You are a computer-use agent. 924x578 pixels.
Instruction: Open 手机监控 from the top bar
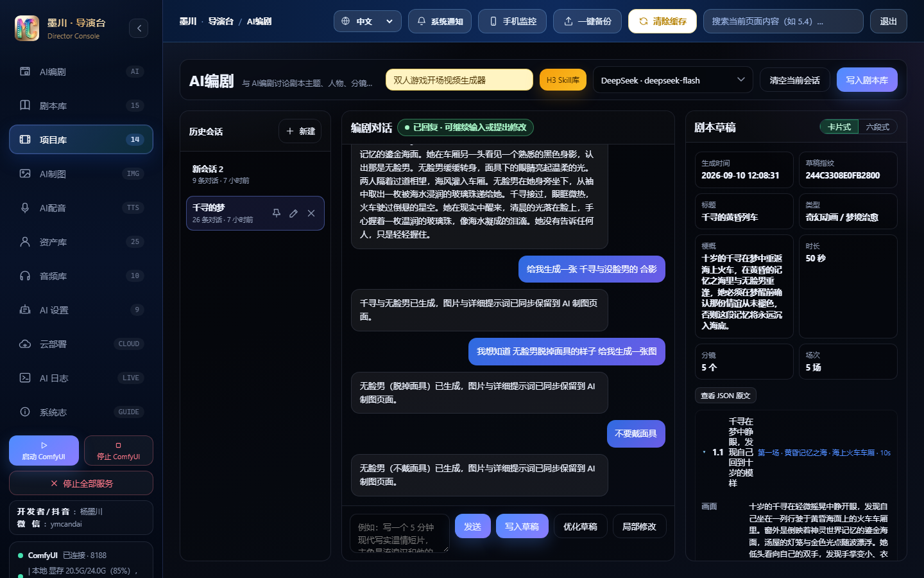point(513,21)
